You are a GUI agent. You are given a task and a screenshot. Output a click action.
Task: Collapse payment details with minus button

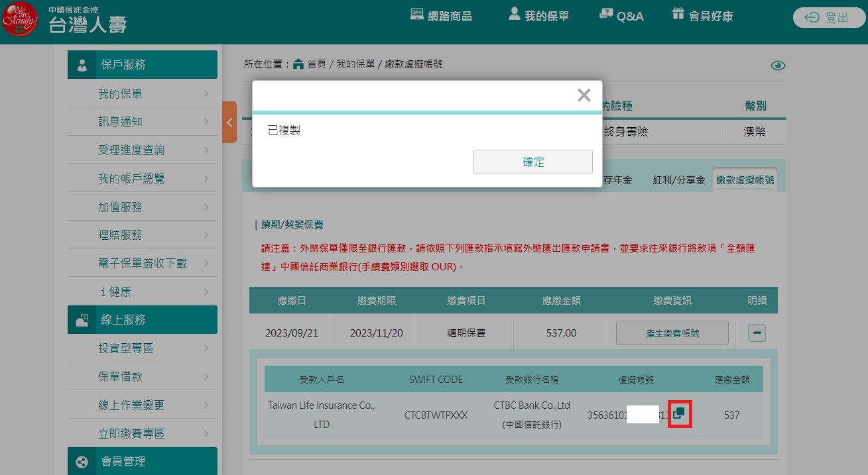click(x=757, y=333)
